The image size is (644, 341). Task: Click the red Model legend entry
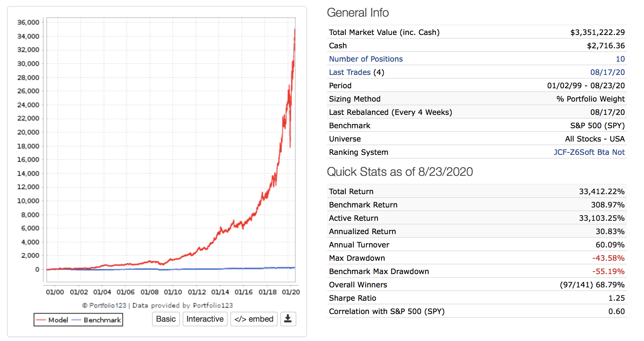[52, 320]
